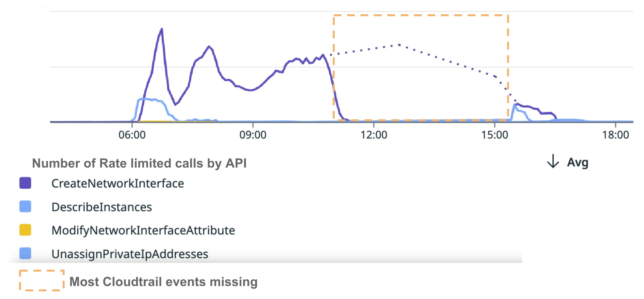This screenshot has height=299, width=644.
Task: Click the 18:00 time axis label
Action: point(615,135)
